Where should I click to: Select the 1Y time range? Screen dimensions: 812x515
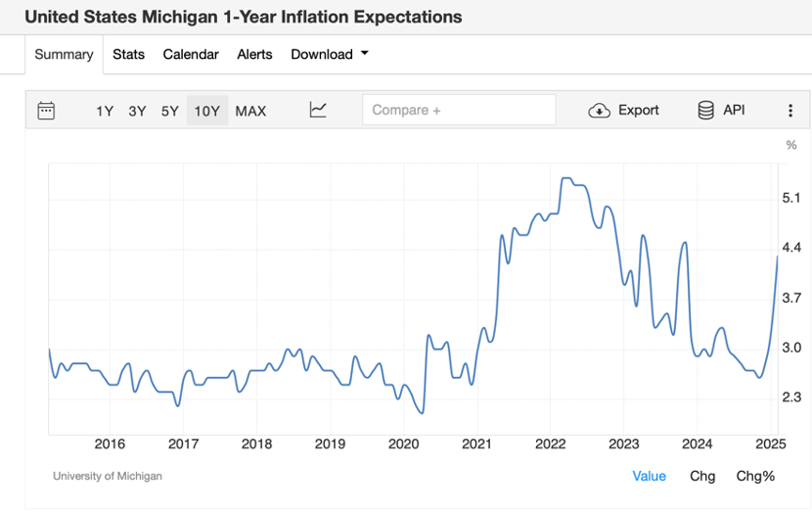[x=105, y=111]
